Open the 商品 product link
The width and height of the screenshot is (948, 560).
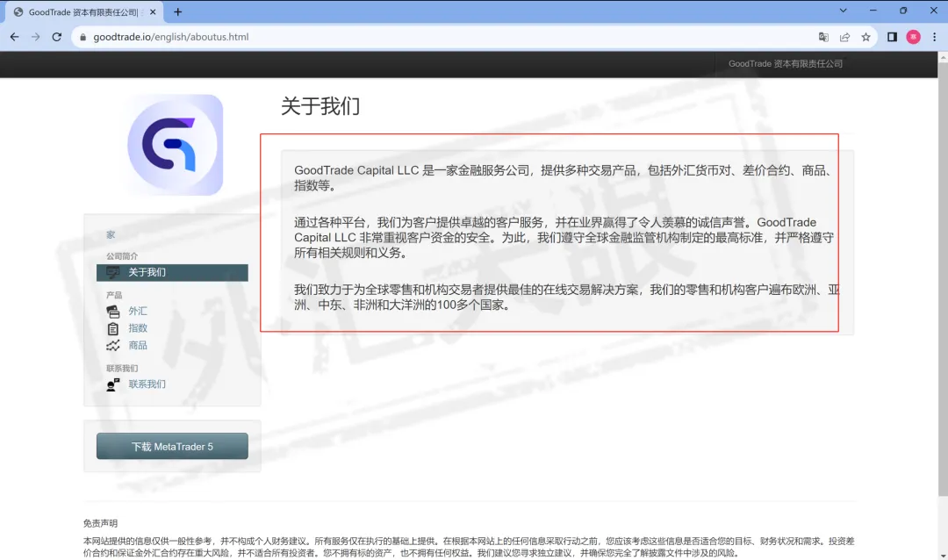(138, 345)
